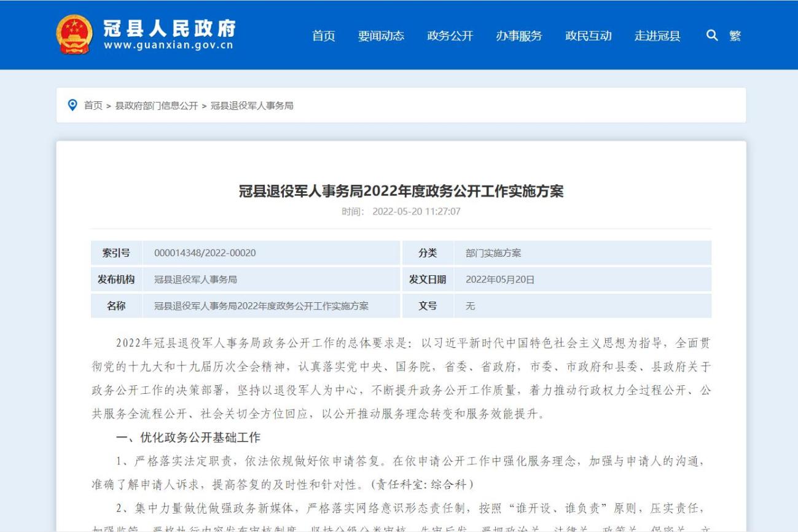The width and height of the screenshot is (798, 532).
Task: Click the 索引号 label cell
Action: [x=116, y=253]
